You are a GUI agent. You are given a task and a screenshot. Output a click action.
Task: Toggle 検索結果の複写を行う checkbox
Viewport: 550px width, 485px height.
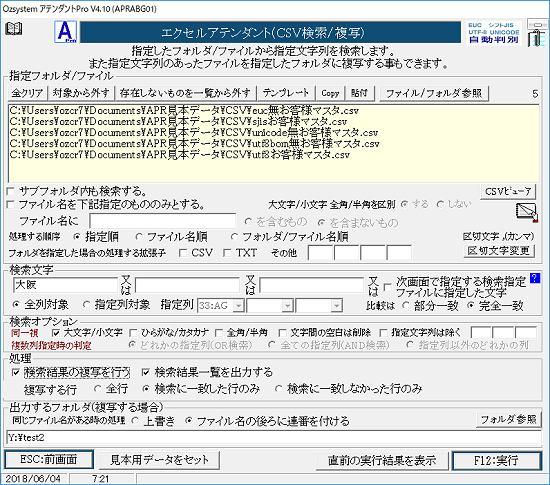pyautogui.click(x=16, y=372)
